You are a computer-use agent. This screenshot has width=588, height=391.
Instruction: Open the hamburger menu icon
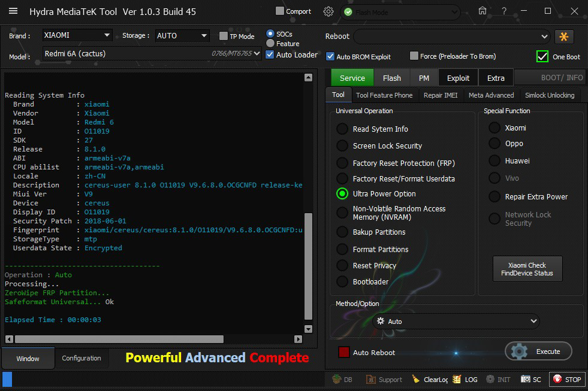tap(13, 11)
